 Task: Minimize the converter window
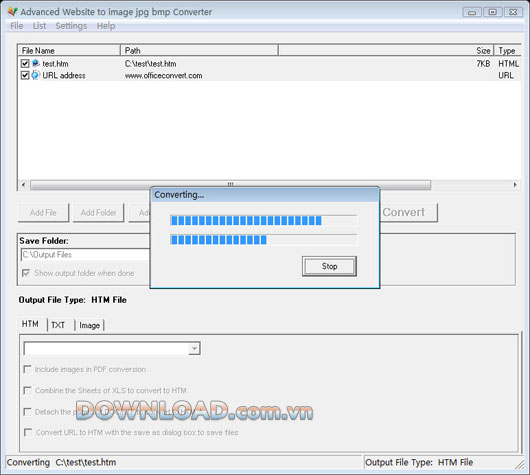point(472,13)
